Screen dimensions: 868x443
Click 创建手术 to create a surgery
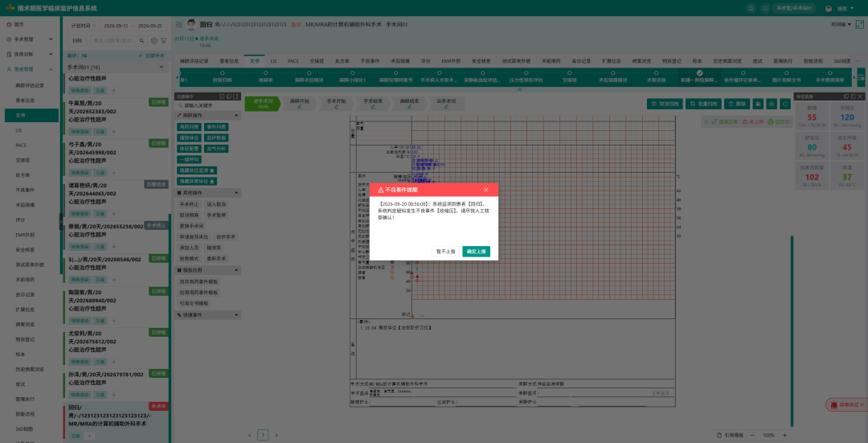(151, 55)
